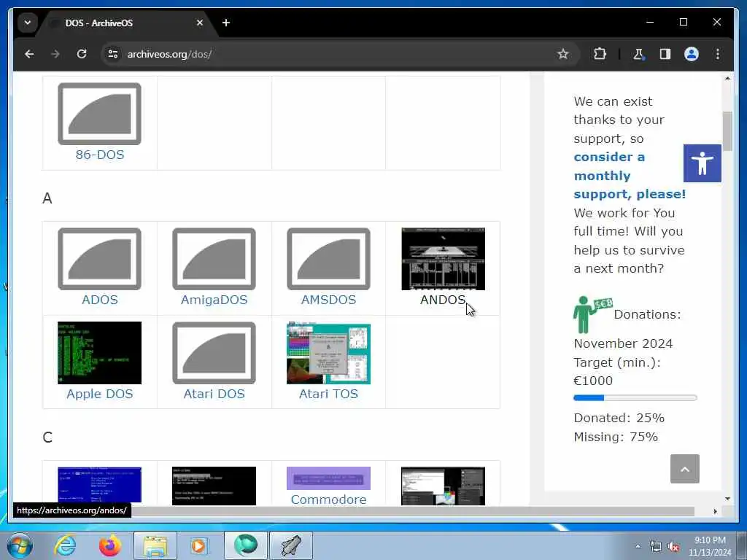Bookmark this page with the star
The image size is (747, 560).
(563, 54)
